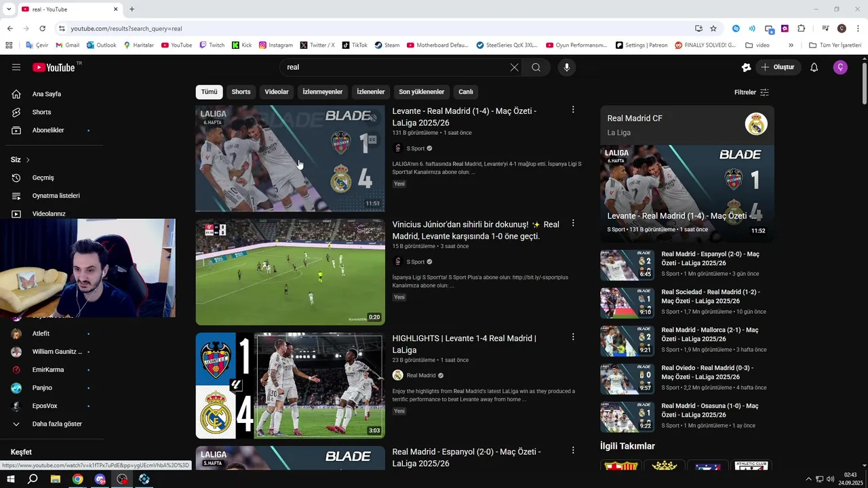Viewport: 868px width, 488px height.
Task: Select the İzlenmeyenler filter chip
Action: pos(323,92)
